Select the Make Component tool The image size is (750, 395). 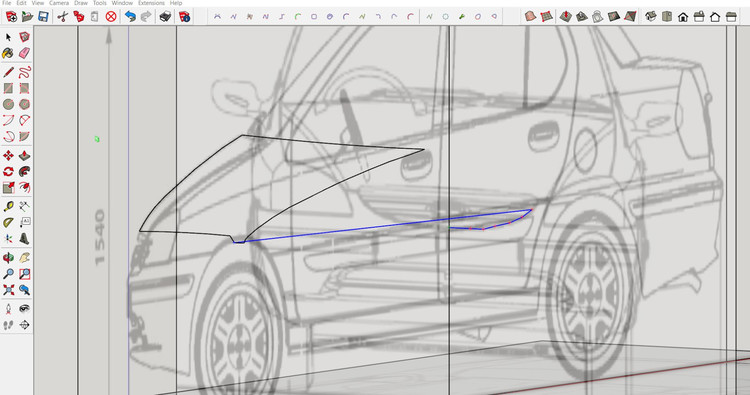pos(24,37)
